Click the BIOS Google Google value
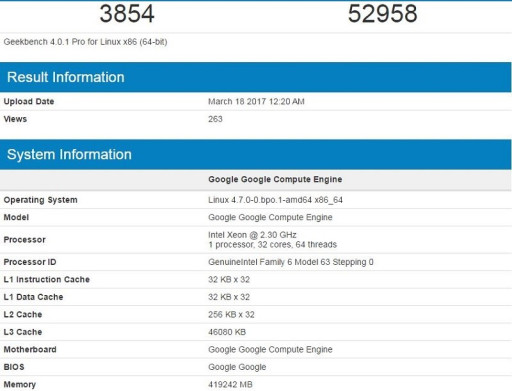Screen dimensions: 512x391 coord(237,367)
